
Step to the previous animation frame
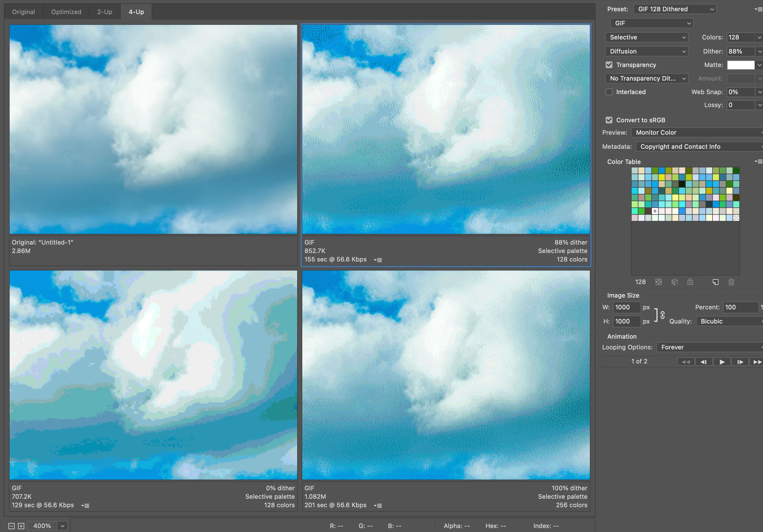pos(703,362)
